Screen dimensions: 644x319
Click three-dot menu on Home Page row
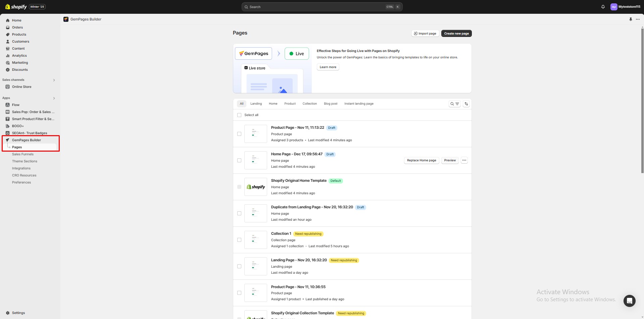coord(464,160)
